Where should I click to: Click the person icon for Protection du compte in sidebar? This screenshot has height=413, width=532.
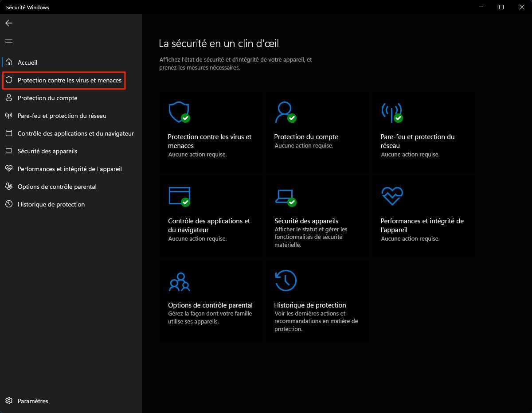pos(9,98)
